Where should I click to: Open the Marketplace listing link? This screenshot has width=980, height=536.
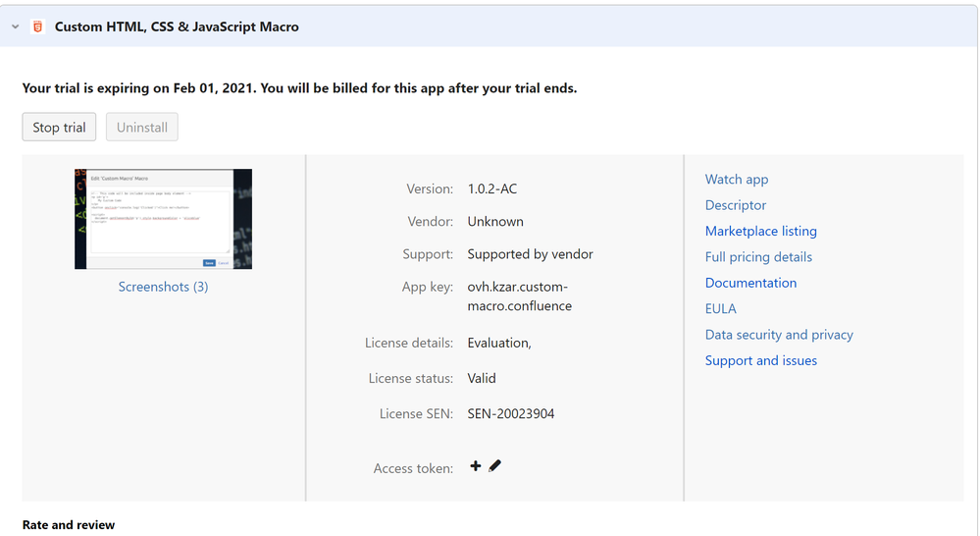[760, 231]
